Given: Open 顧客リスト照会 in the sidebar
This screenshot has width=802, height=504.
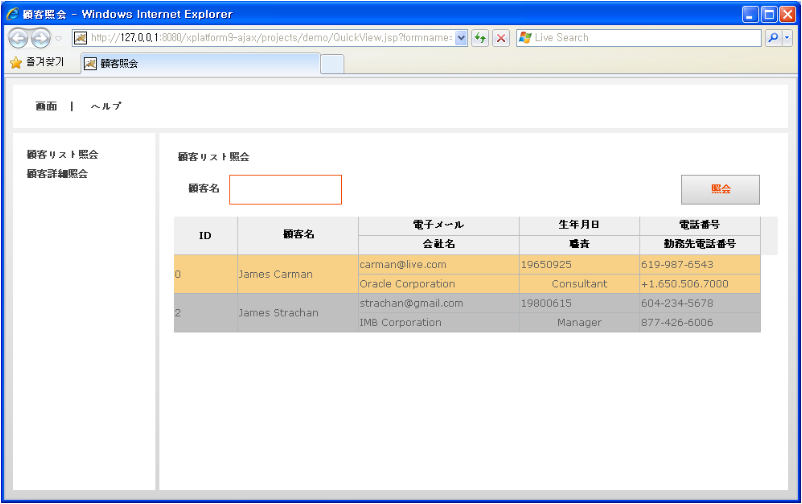Looking at the screenshot, I should click(x=62, y=155).
